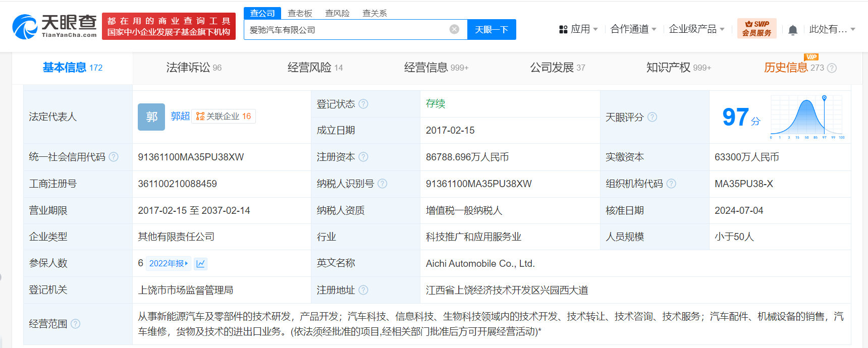Clear the search box text

pyautogui.click(x=454, y=29)
